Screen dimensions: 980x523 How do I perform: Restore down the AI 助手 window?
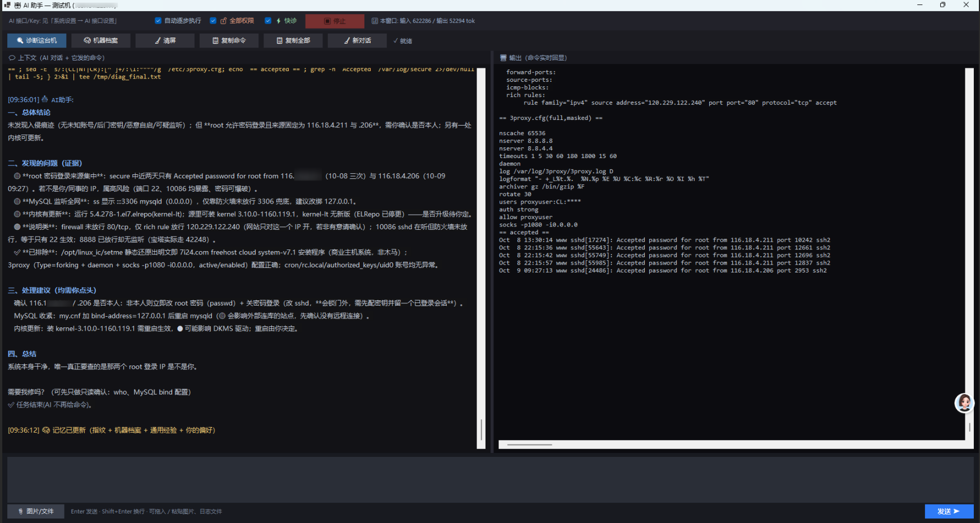tap(942, 5)
